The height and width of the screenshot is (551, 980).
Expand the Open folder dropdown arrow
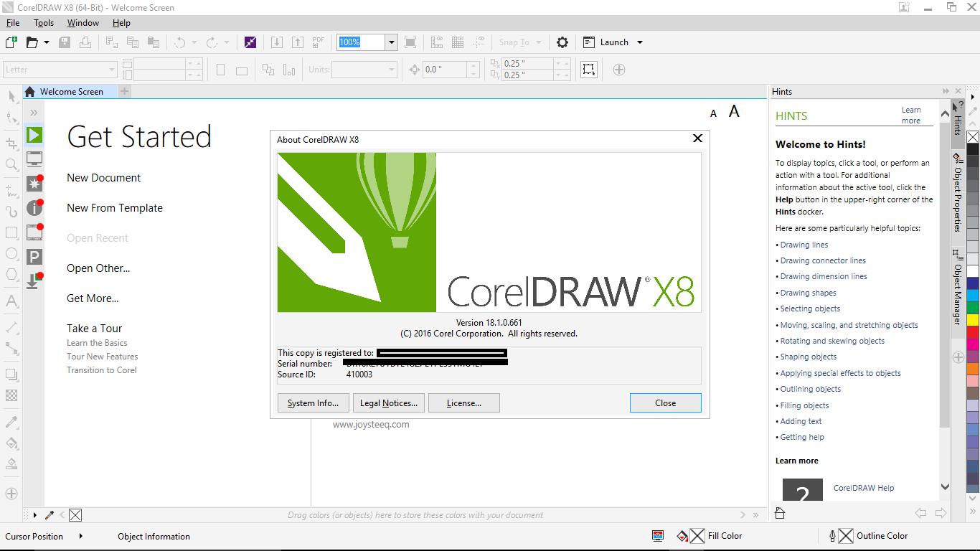tap(47, 42)
